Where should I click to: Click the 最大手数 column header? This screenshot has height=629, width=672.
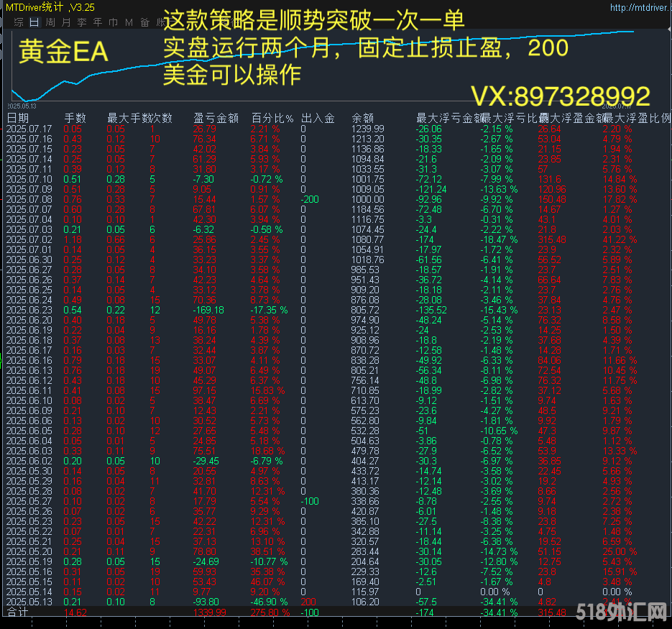[x=128, y=118]
